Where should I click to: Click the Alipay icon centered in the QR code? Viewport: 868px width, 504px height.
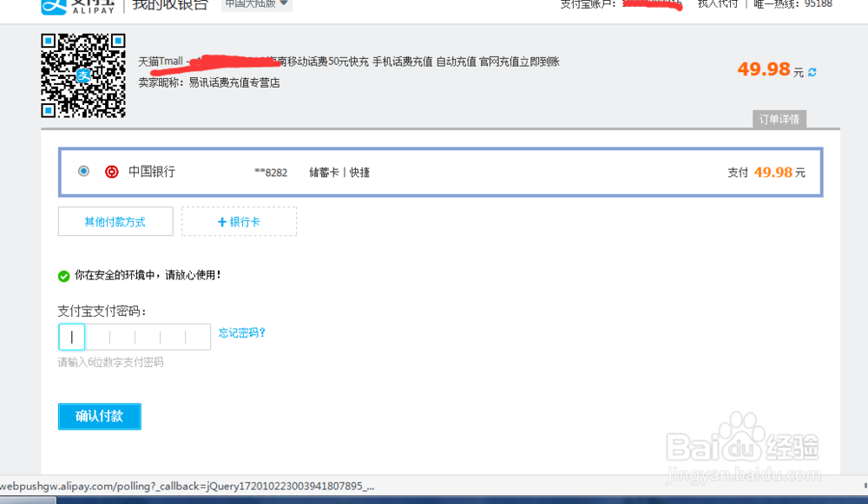coord(82,76)
